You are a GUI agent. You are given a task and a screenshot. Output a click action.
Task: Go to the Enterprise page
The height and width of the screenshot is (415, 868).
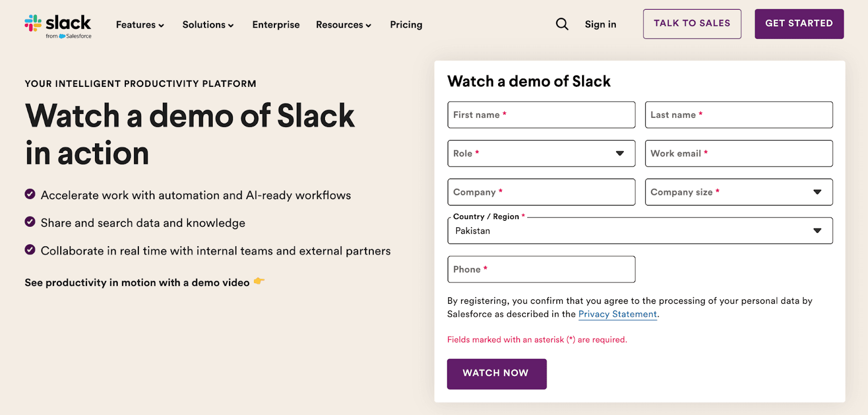tap(276, 25)
